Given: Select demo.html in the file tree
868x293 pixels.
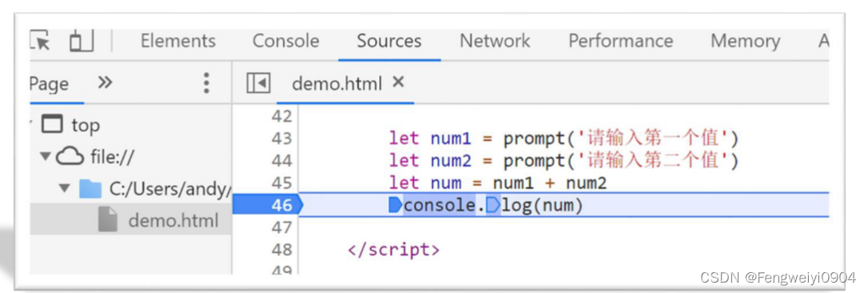Looking at the screenshot, I should click(173, 221).
